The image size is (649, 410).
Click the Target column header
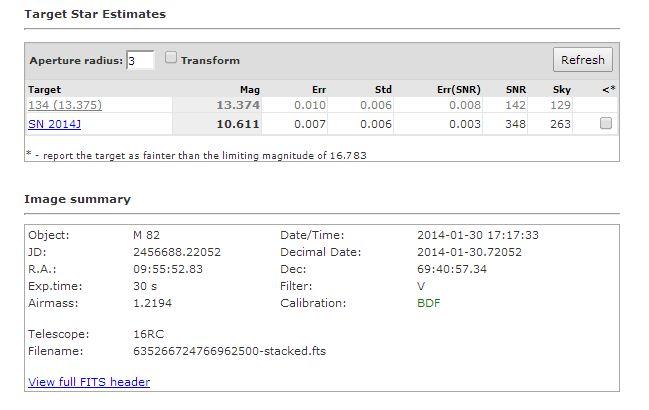[45, 89]
